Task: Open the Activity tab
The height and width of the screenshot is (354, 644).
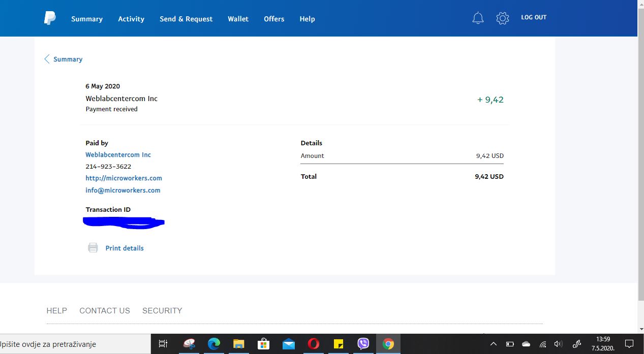Action: 131,19
